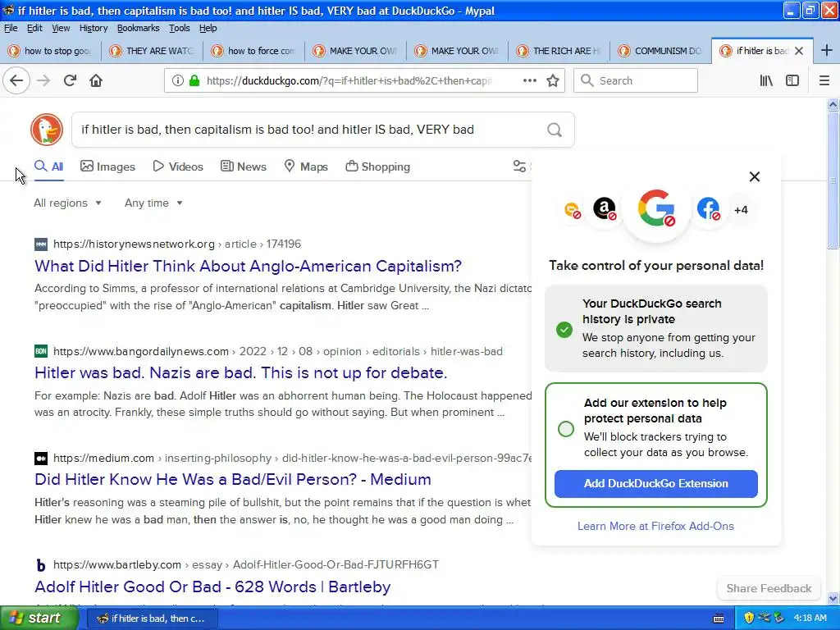Reload the current page
Screen dimensions: 840x630
(70, 81)
